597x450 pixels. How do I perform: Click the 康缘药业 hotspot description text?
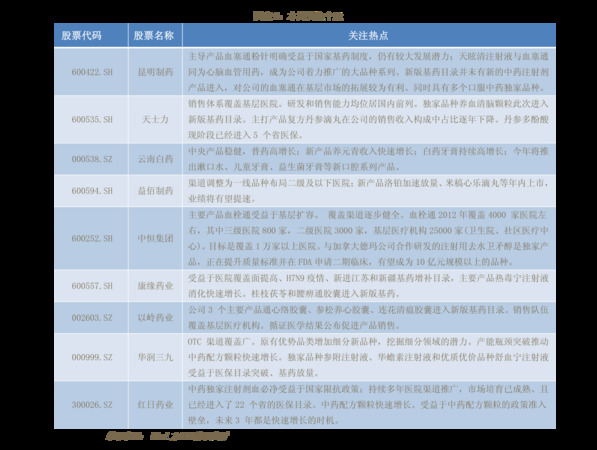(x=368, y=286)
